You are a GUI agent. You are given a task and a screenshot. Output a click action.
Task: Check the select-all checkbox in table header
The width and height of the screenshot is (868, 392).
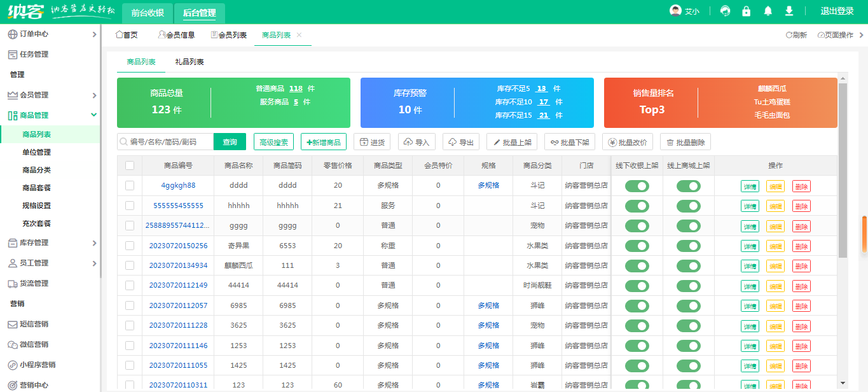tap(130, 165)
